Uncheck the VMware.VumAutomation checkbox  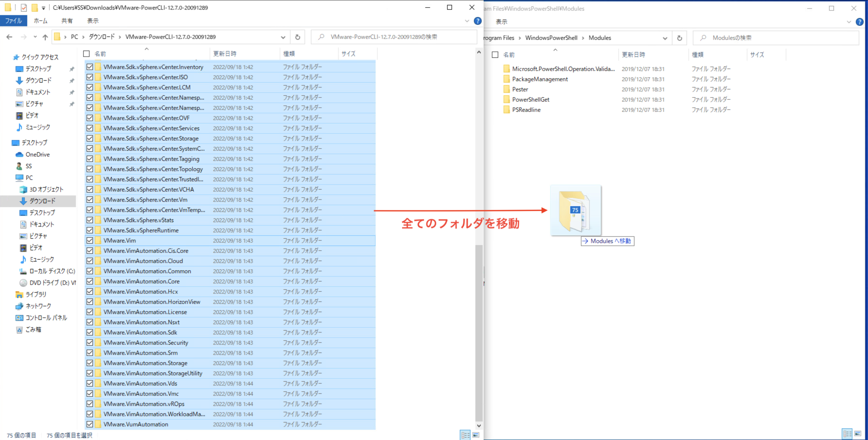(90, 424)
